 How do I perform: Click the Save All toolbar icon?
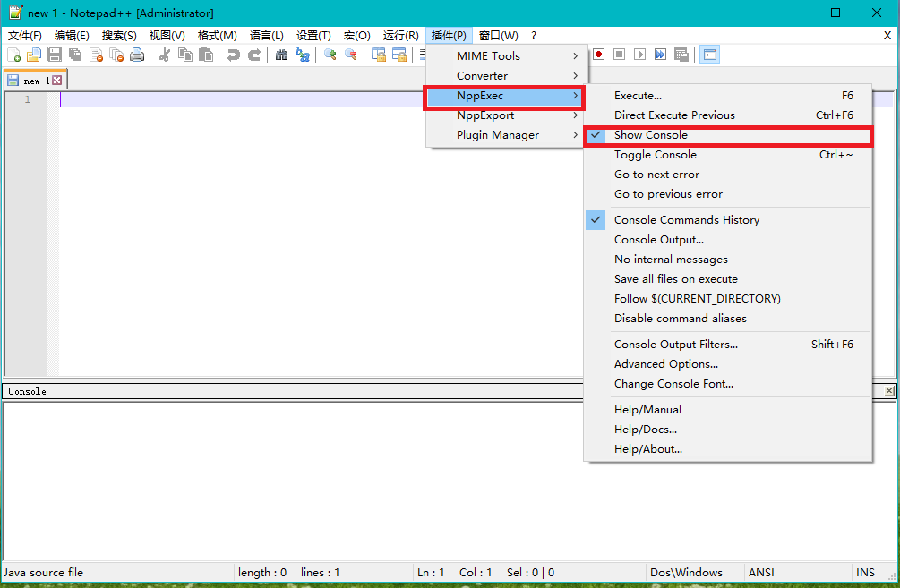click(x=75, y=55)
